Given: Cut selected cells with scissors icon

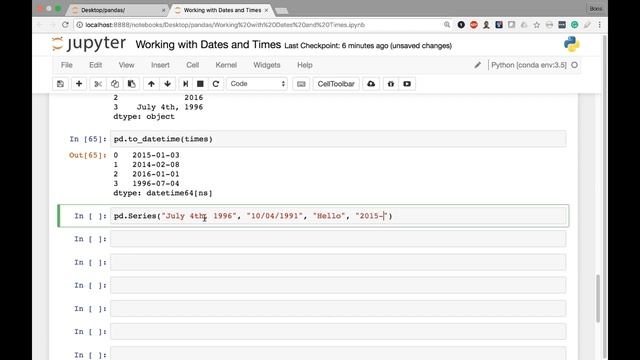Looking at the screenshot, I should [98, 84].
